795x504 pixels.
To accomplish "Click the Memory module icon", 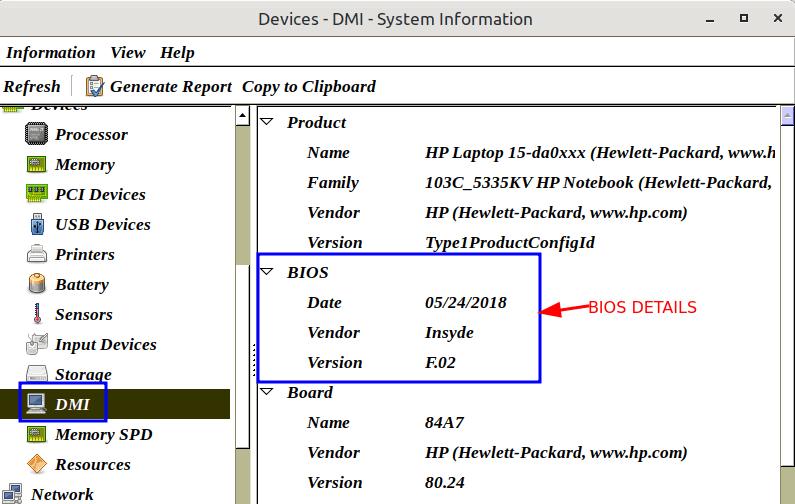I will pyautogui.click(x=37, y=164).
